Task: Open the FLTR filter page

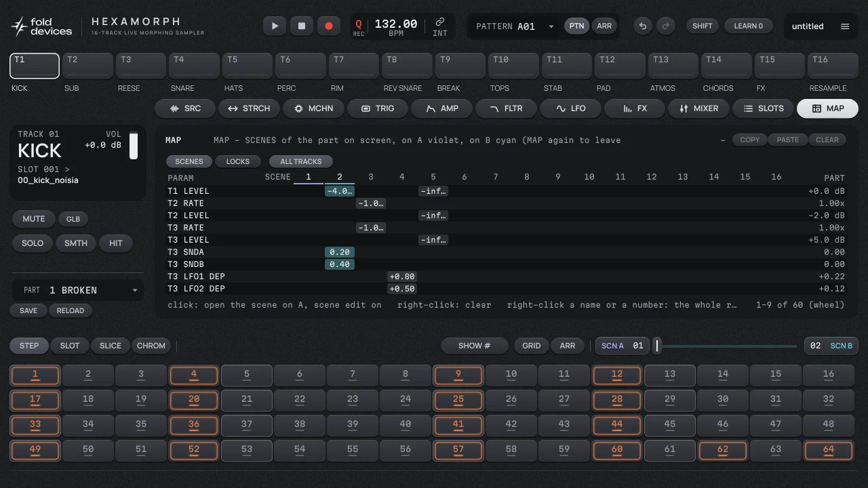Action: [506, 108]
